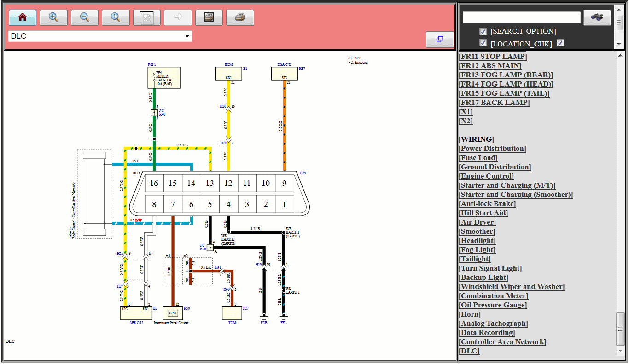The image size is (629, 364).
Task: Click search panel scrollbar up arrow
Action: (x=619, y=11)
